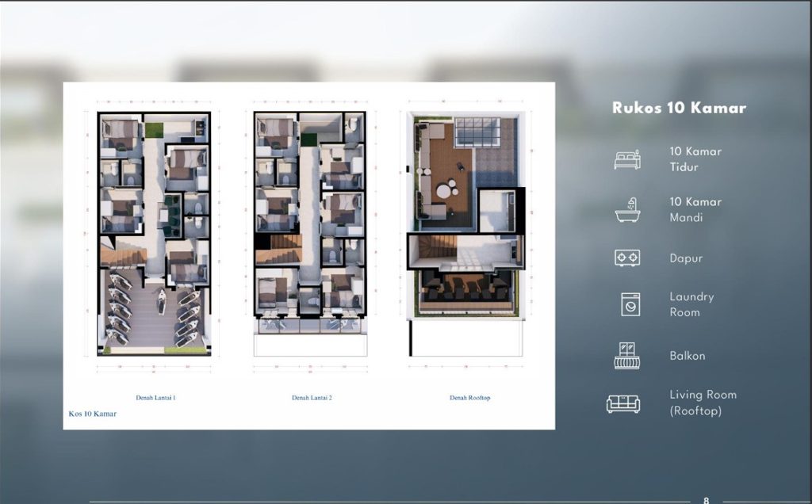Select the Denah Rooftop floor plan
812x504 pixels.
465,216
